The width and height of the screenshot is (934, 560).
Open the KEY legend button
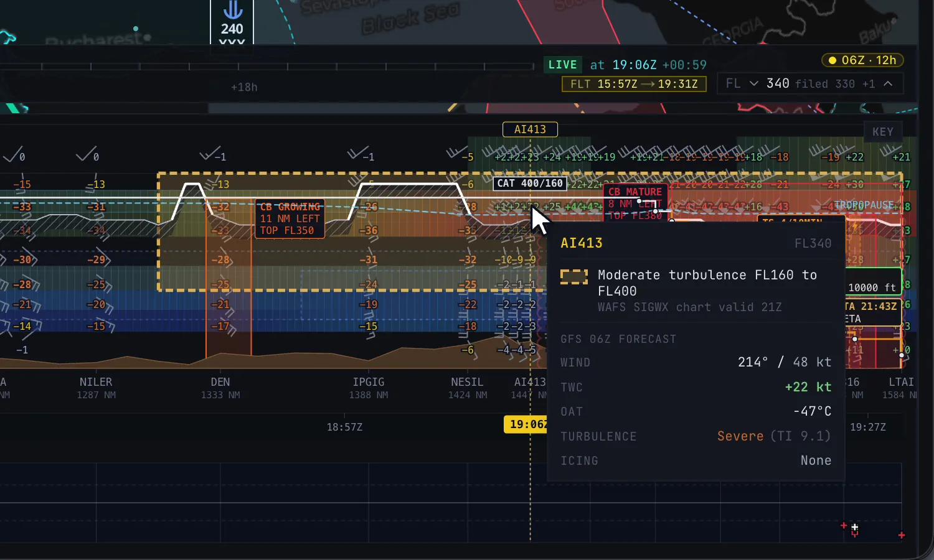tap(882, 132)
